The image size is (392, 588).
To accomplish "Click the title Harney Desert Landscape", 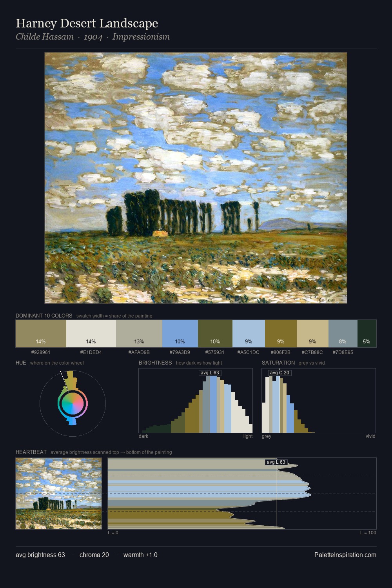I will [87, 23].
